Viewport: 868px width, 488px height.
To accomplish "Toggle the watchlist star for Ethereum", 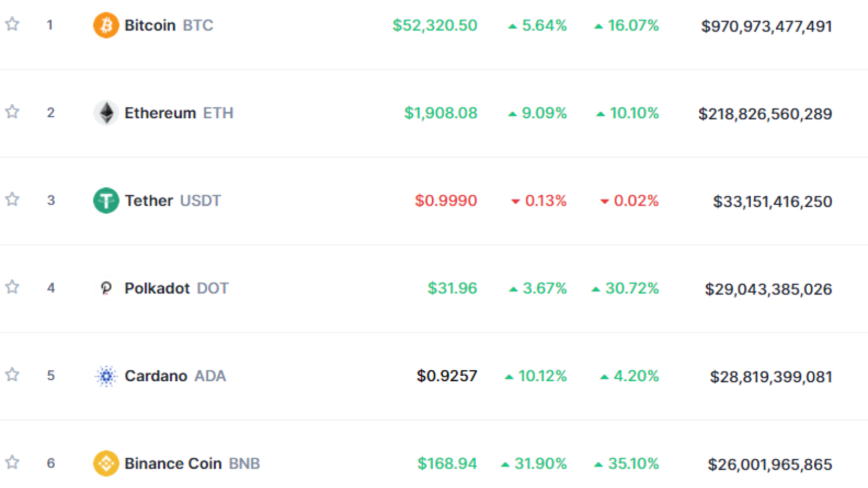I will 12,112.
